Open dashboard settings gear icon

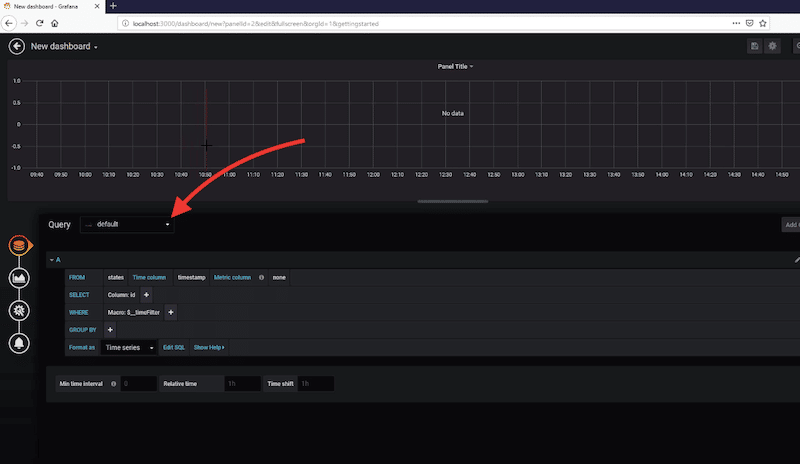point(772,46)
